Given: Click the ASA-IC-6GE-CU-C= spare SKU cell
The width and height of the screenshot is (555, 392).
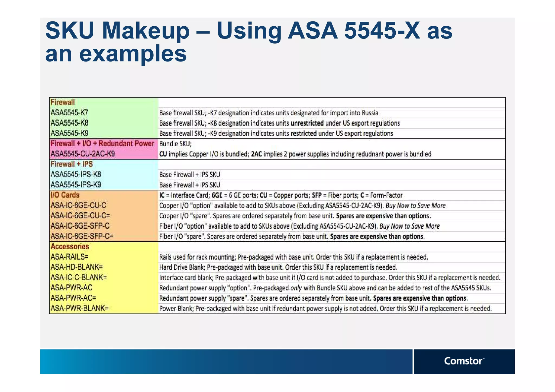Looking at the screenshot, I should pos(80,216).
